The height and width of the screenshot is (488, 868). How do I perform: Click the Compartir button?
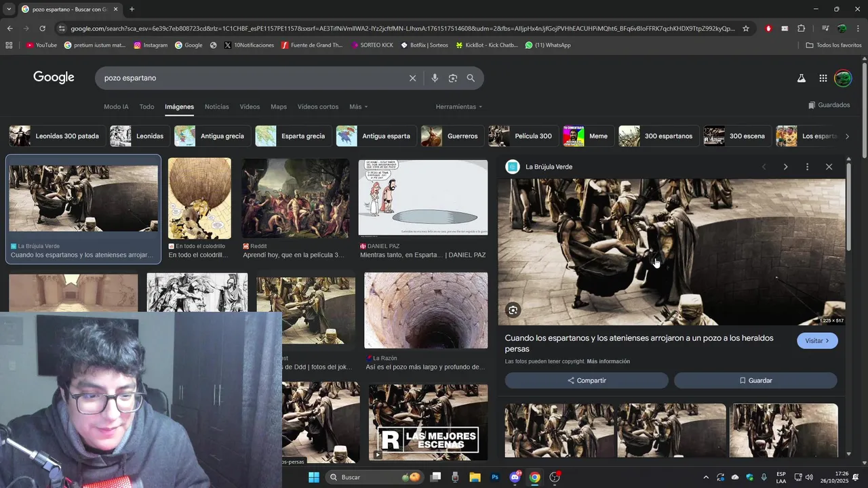pos(587,380)
